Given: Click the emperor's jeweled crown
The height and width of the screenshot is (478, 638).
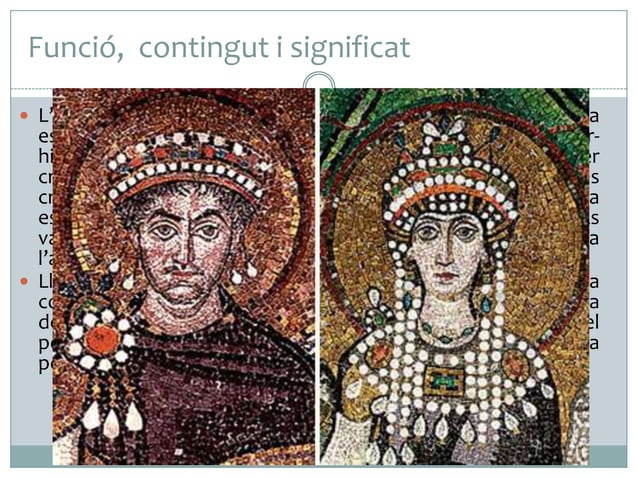Looking at the screenshot, I should pyautogui.click(x=187, y=165).
